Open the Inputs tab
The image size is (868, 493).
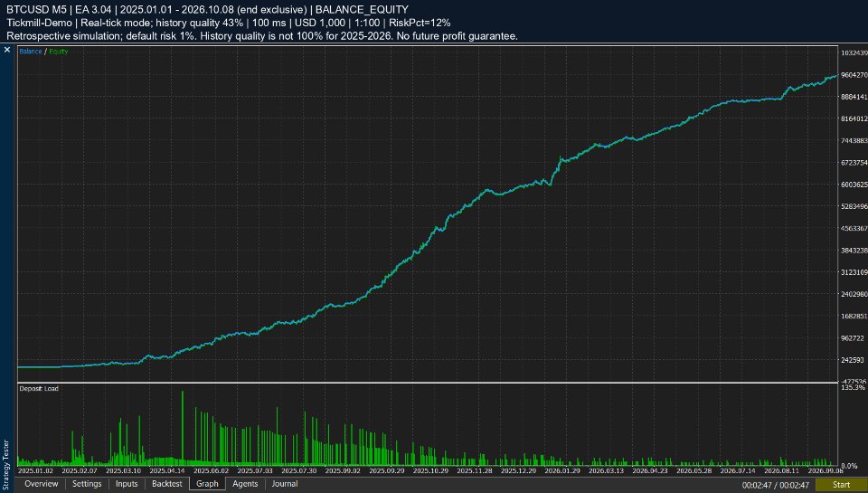pyautogui.click(x=127, y=484)
